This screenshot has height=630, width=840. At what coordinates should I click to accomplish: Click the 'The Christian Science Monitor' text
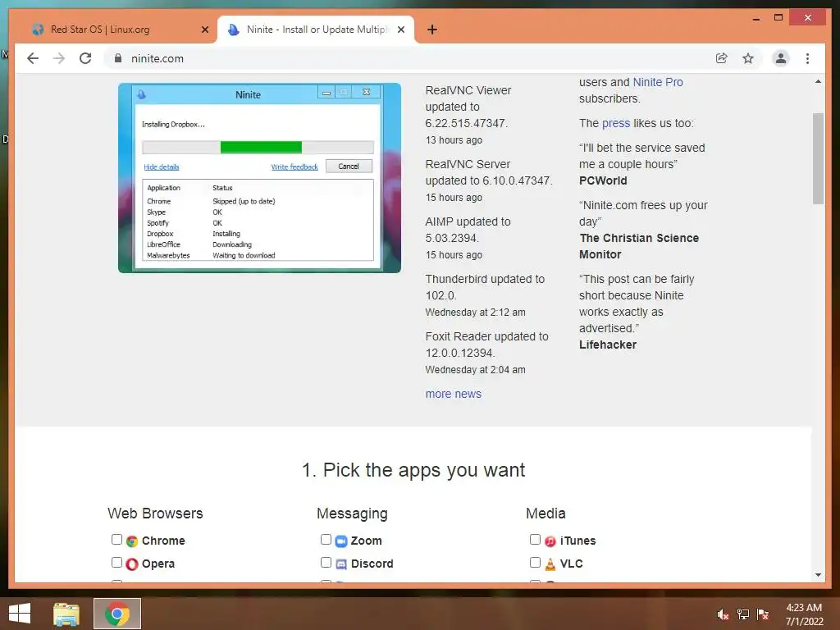click(639, 246)
